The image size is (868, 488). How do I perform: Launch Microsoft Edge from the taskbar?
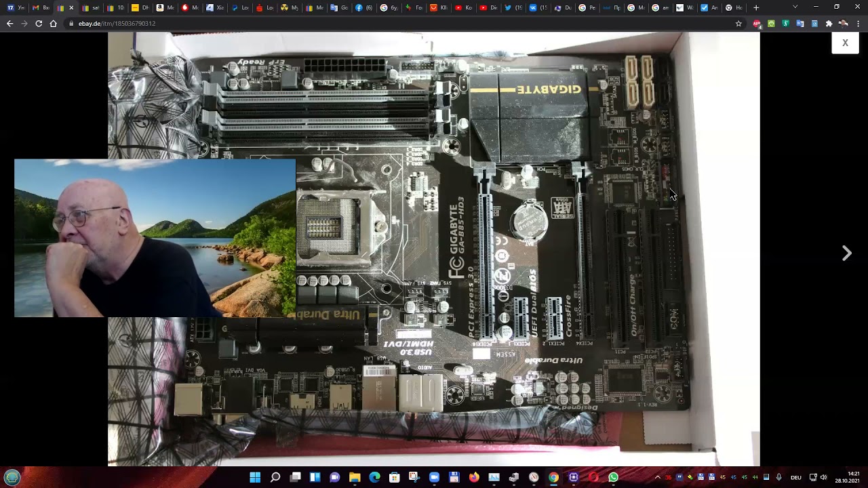click(374, 477)
